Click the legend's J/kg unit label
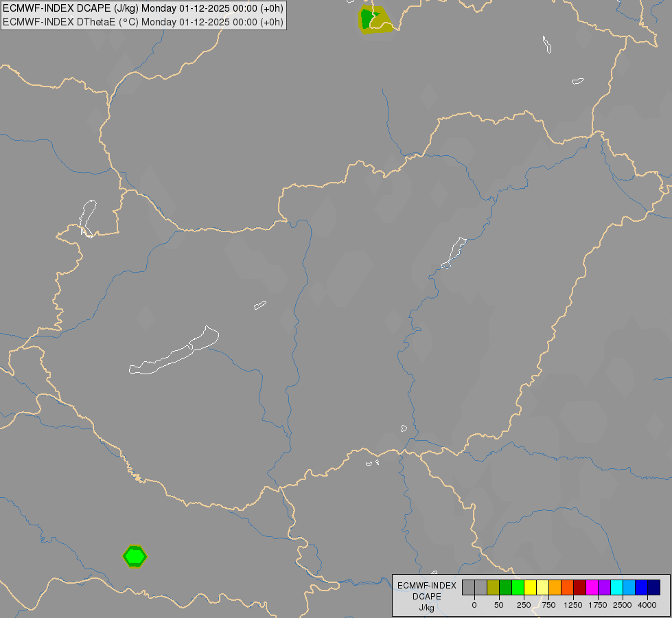The image size is (672, 618). 427,608
